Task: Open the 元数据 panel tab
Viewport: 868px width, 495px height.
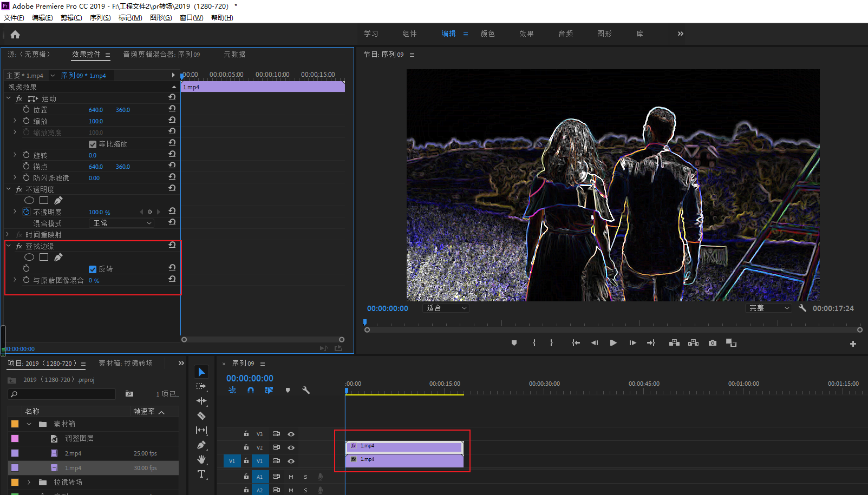Action: 234,54
